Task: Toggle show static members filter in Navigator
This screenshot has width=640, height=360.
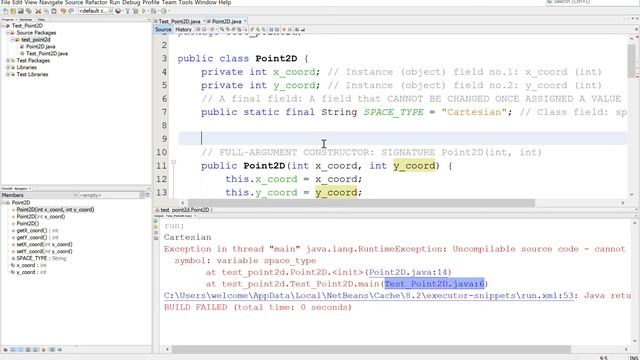Action: (x=20, y=350)
